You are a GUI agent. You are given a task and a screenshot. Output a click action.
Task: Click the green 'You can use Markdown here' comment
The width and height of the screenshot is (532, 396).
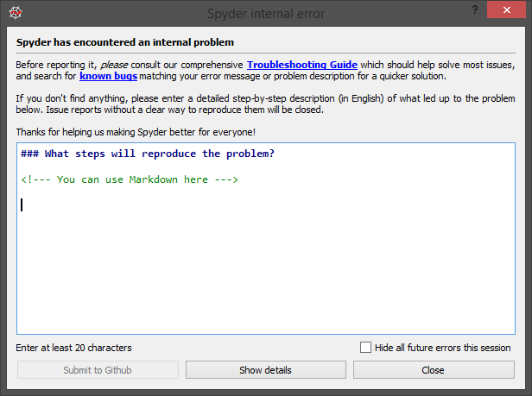coord(130,179)
